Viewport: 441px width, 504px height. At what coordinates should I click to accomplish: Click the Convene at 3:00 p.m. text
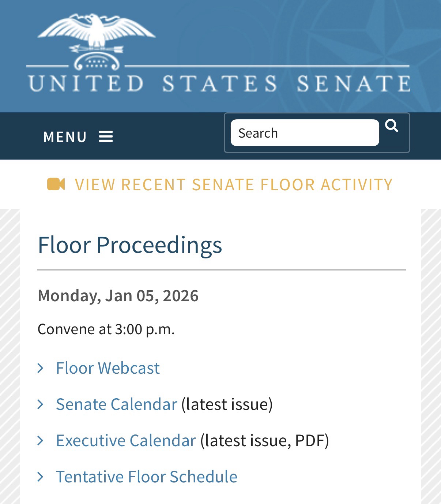106,329
